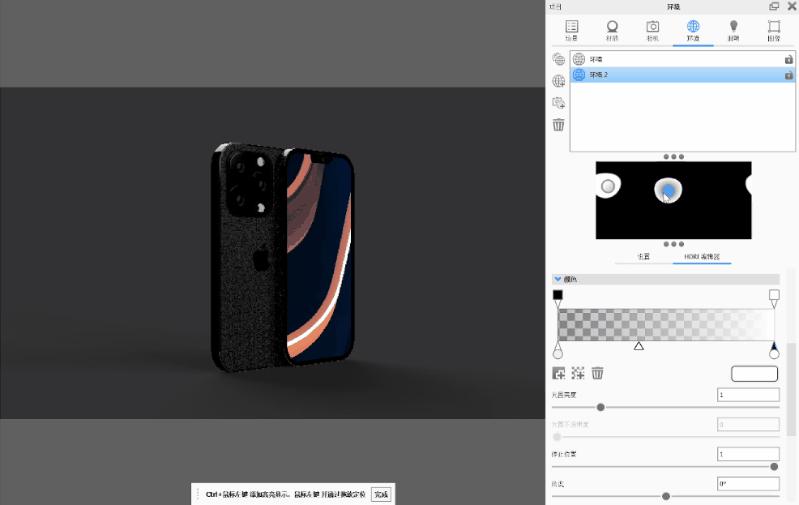The image size is (799, 505).
Task: Open the Camera tab icon
Action: 652,29
